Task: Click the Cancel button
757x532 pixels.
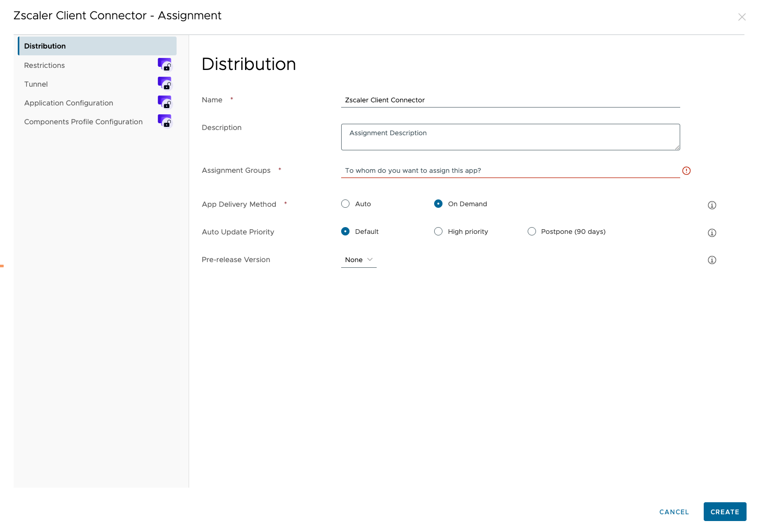Action: click(674, 512)
